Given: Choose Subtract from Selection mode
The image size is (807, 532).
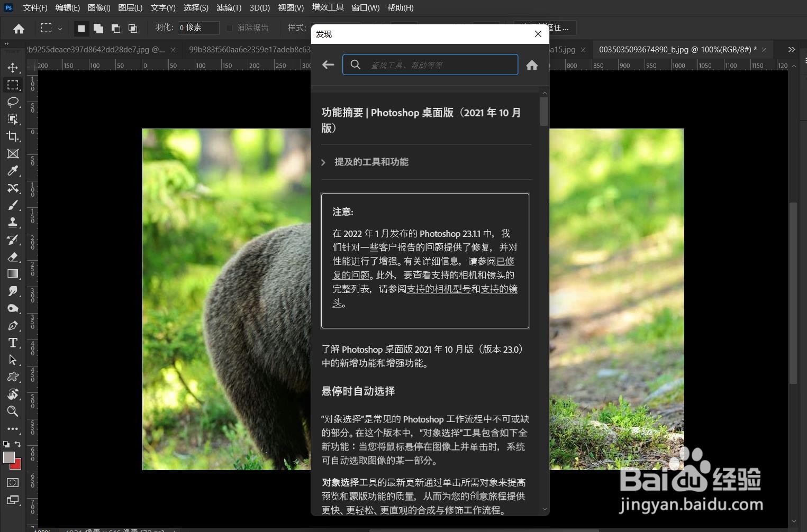Looking at the screenshot, I should [x=115, y=28].
